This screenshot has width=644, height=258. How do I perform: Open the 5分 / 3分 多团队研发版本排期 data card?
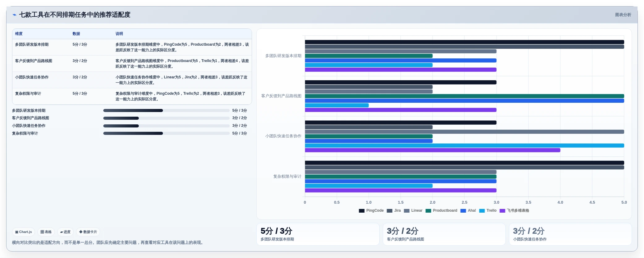[318, 235]
